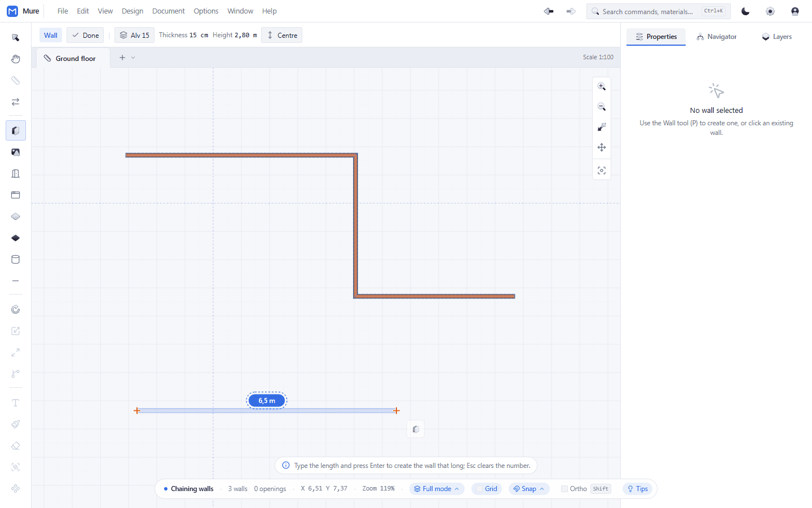
Task: Switch to the Navigator tab
Action: tap(717, 37)
